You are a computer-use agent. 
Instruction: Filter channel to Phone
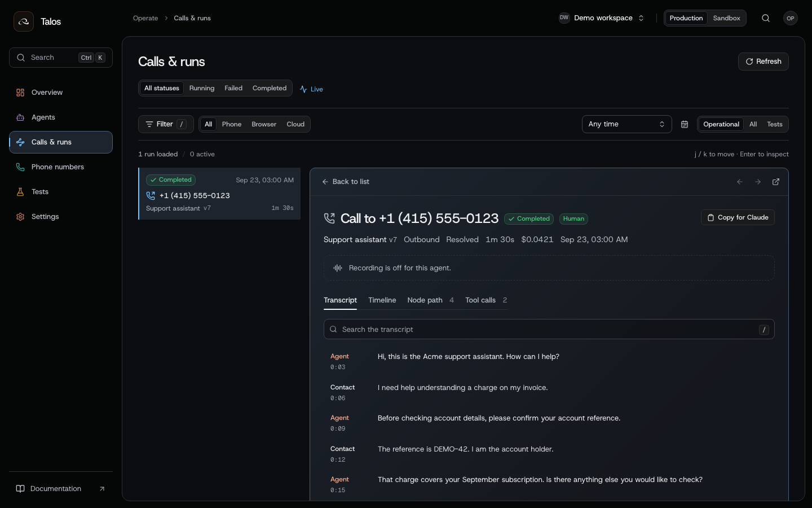click(232, 124)
